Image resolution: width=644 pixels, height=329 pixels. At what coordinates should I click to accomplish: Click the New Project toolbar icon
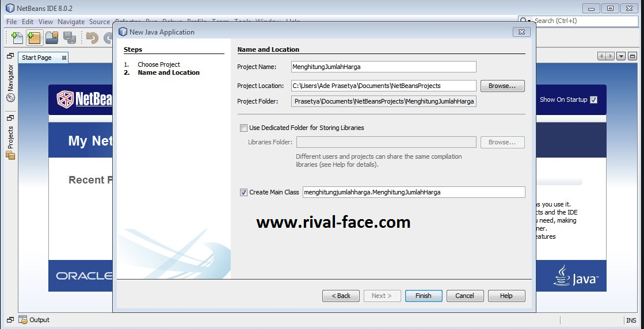click(x=34, y=38)
